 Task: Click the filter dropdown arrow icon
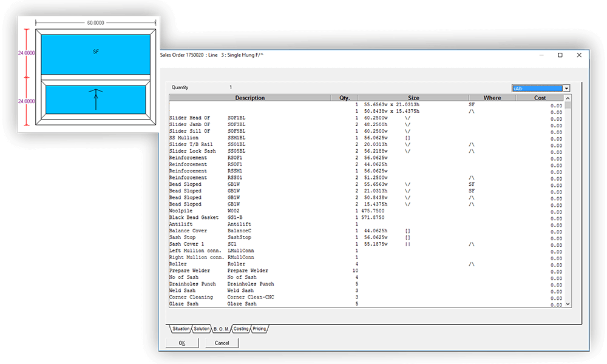pos(566,87)
